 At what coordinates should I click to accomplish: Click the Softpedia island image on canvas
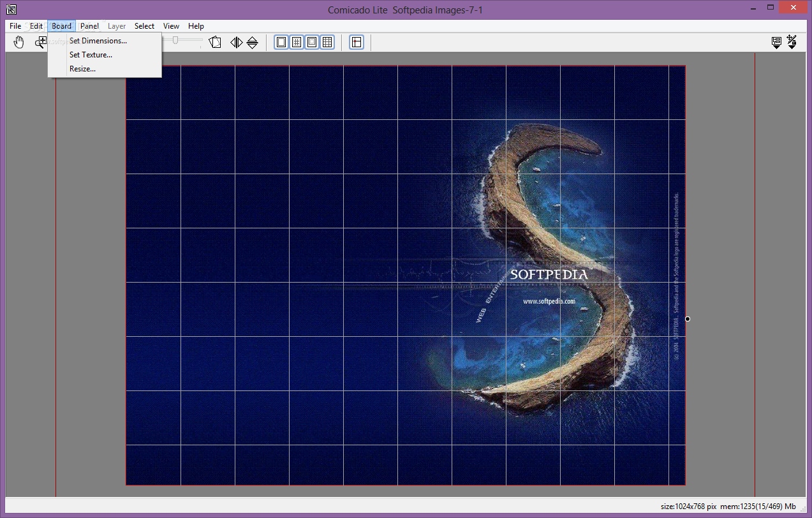(x=406, y=275)
